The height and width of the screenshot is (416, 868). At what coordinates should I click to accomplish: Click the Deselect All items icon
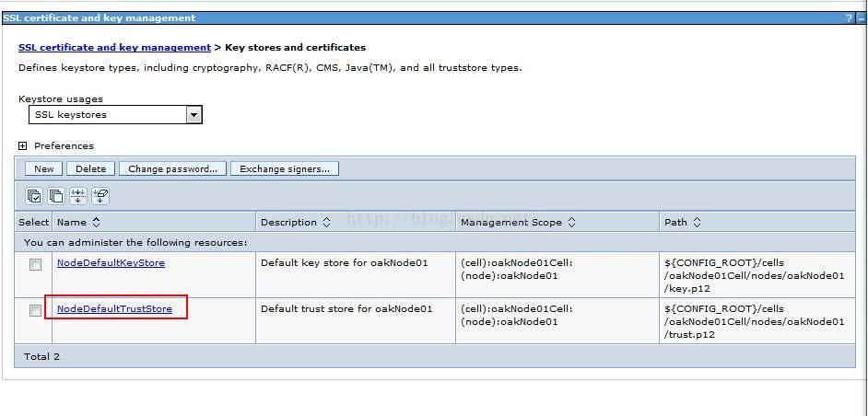[x=56, y=196]
